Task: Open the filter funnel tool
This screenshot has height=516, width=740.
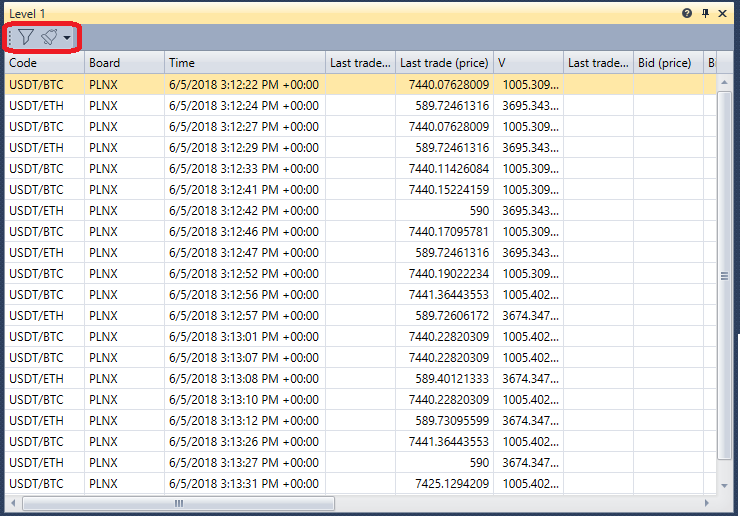Action: coord(26,37)
